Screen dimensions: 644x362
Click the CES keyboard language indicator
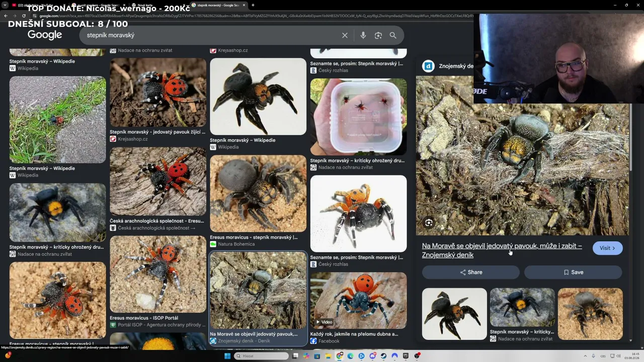point(603,356)
